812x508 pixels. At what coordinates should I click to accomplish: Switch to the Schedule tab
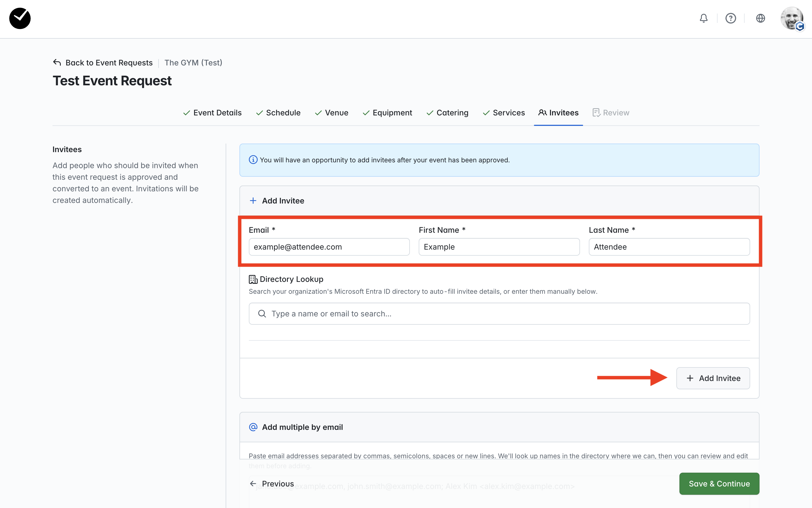click(278, 113)
